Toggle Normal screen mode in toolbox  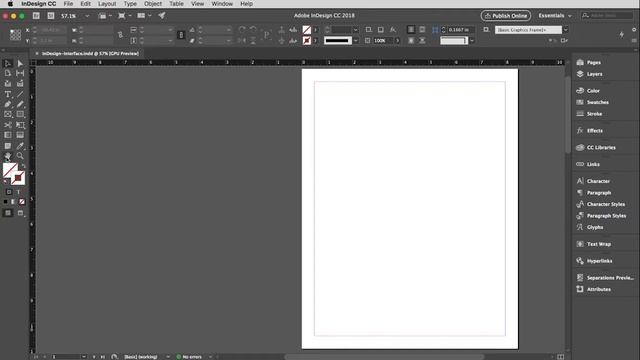coord(7,213)
